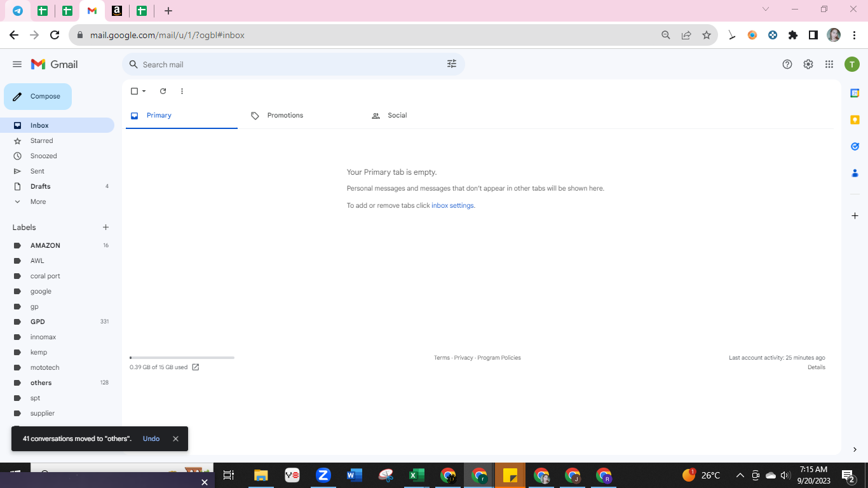Viewport: 868px width, 488px height.
Task: View account activity Details
Action: tap(817, 367)
